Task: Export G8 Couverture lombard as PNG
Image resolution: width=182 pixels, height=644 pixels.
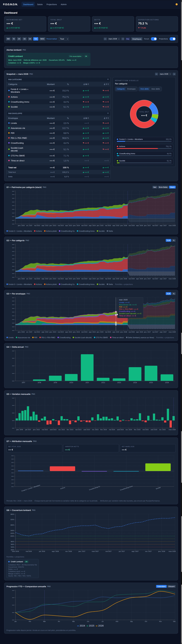Action: (34, 510)
